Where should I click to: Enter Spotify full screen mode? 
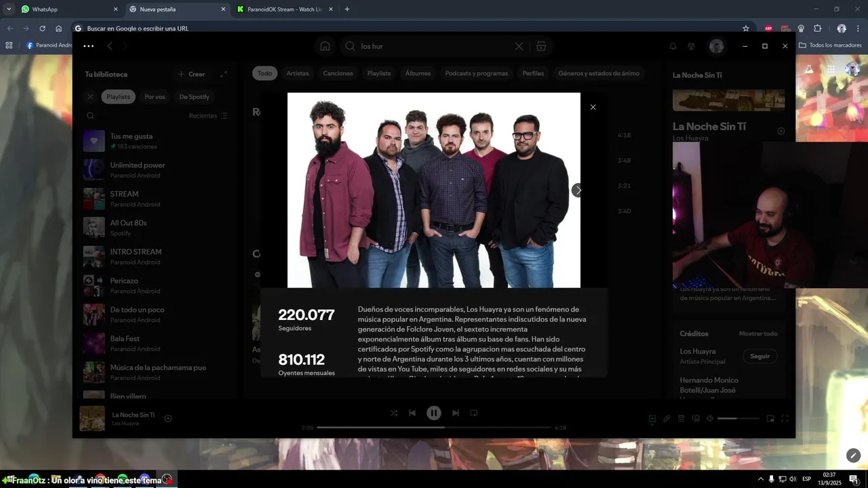click(785, 419)
